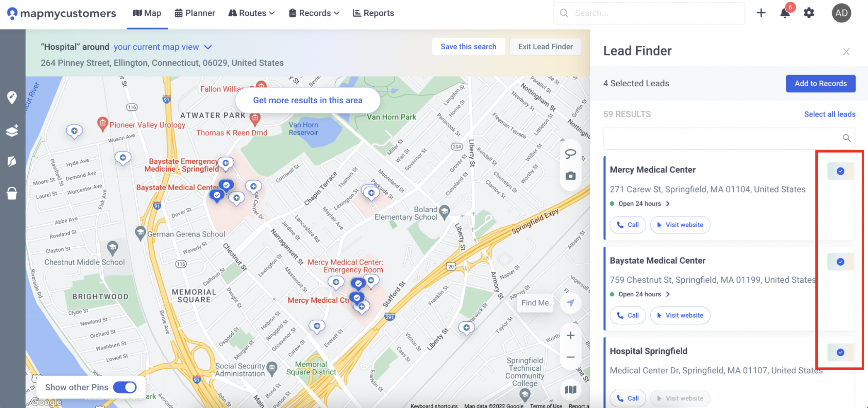Open settings gear in top bar

click(x=809, y=13)
